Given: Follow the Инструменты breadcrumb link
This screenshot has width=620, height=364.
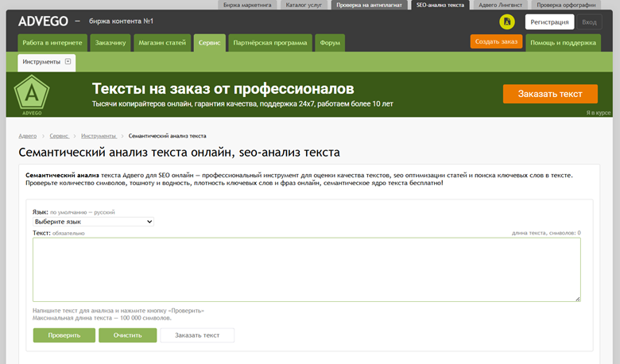Looking at the screenshot, I should pos(99,136).
